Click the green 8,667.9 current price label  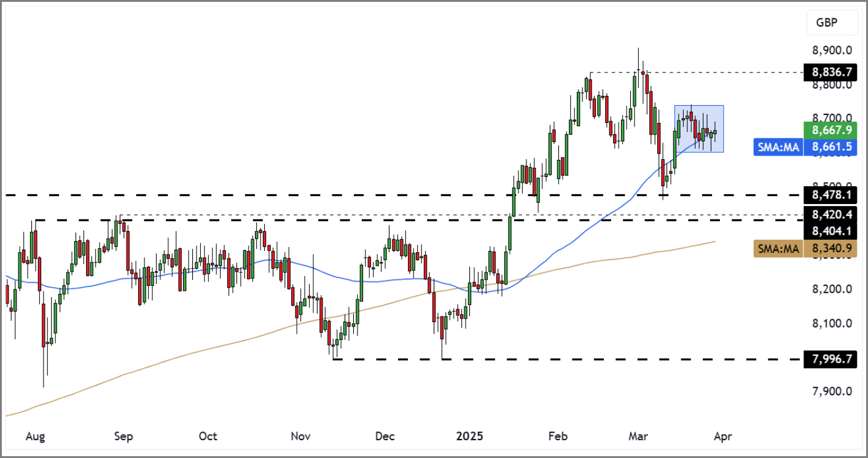831,130
